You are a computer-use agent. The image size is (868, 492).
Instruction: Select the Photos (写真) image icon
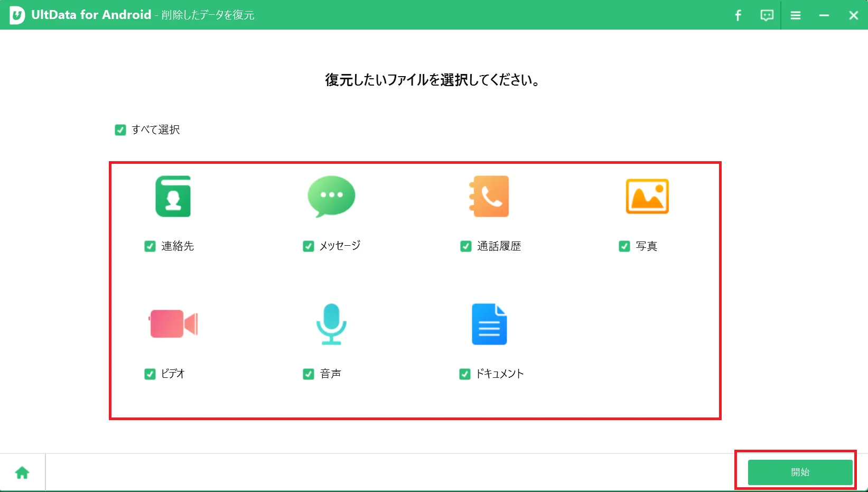(x=647, y=196)
